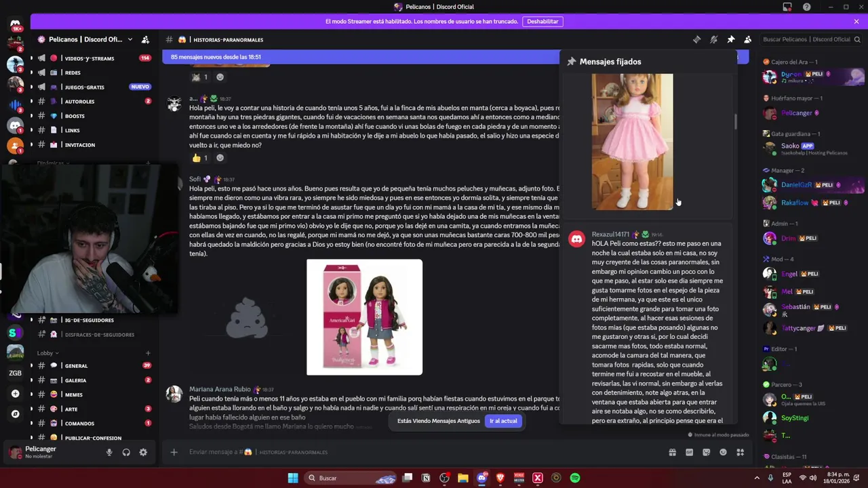Toggle channel notification mute bell icon

[713, 39]
